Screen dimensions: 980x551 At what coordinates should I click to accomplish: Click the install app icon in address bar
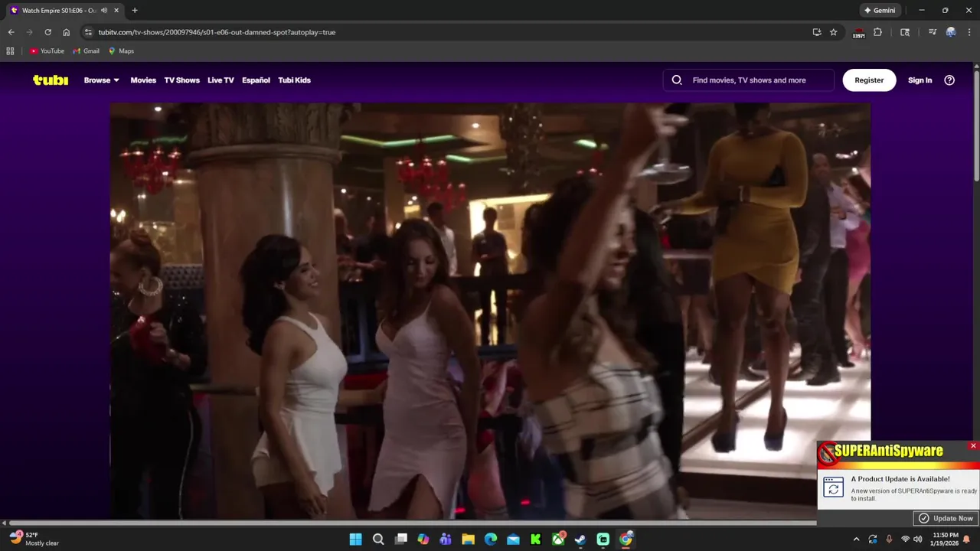(x=817, y=32)
